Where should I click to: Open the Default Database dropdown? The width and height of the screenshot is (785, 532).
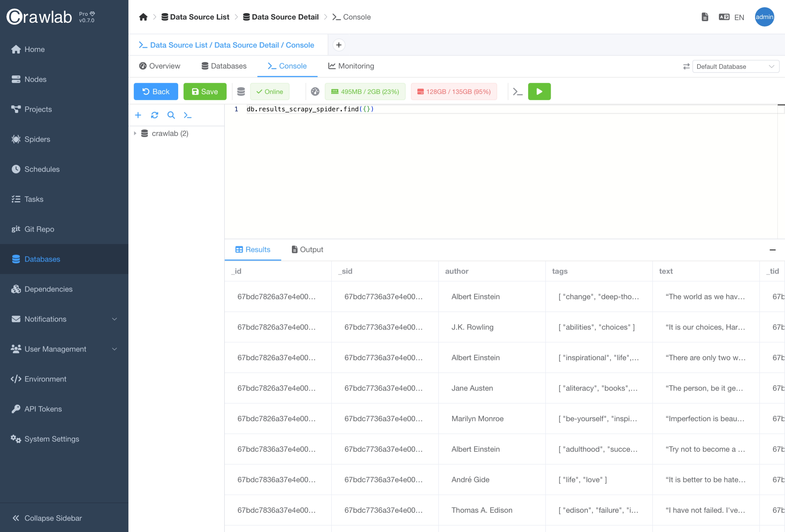coord(735,66)
